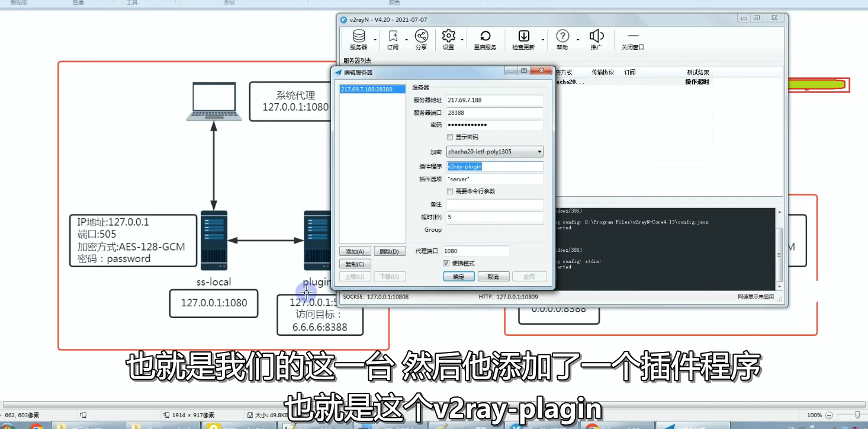This screenshot has height=429, width=868.
Task: Click the 大小: 49.8KB status entry
Action: click(268, 415)
